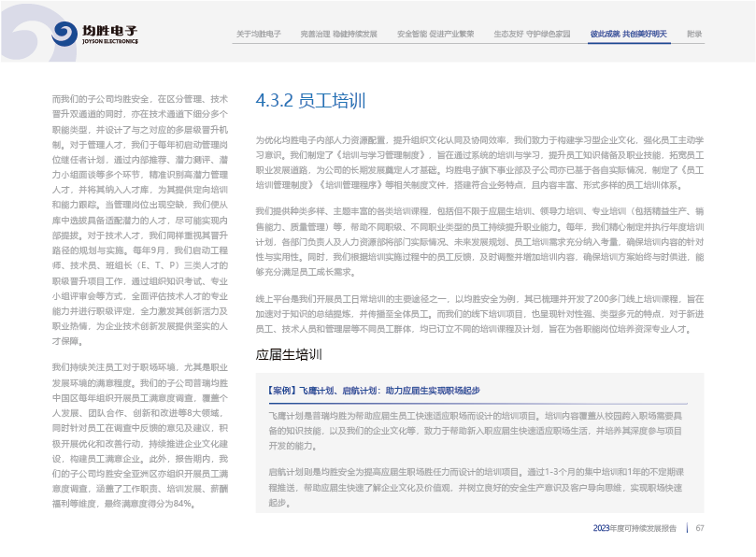The width and height of the screenshot is (756, 557).
Task: Switch to 完善治理 稳健持续发展 tab
Action: [x=338, y=34]
